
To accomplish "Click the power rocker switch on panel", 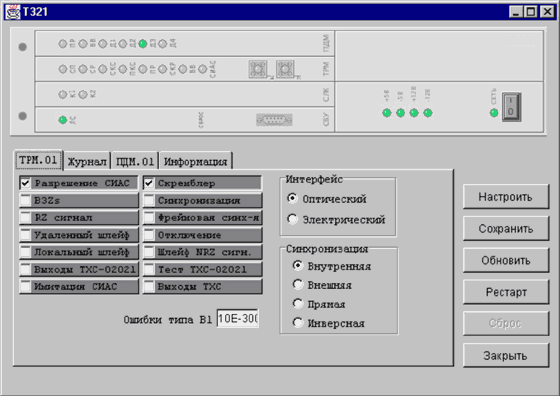I will pyautogui.click(x=511, y=107).
